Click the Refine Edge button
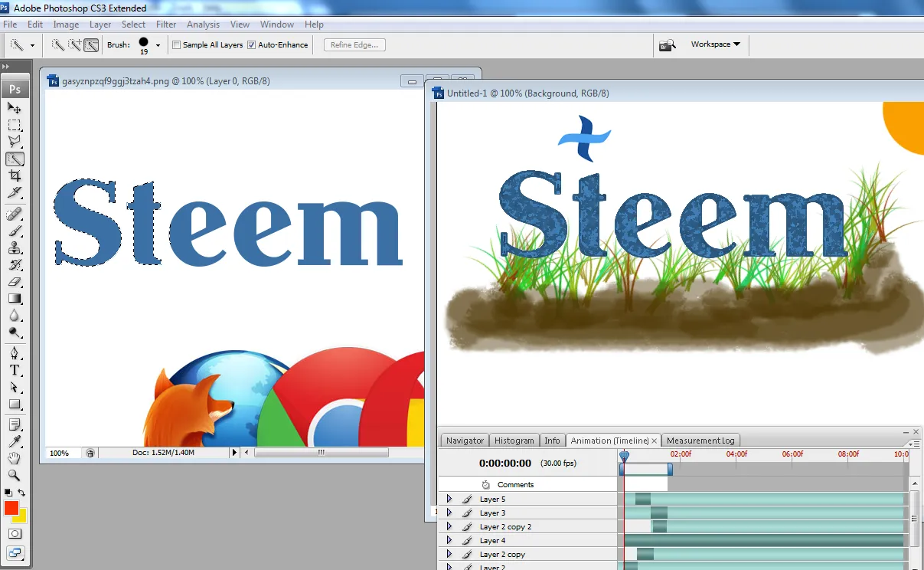This screenshot has width=924, height=570. (x=354, y=45)
